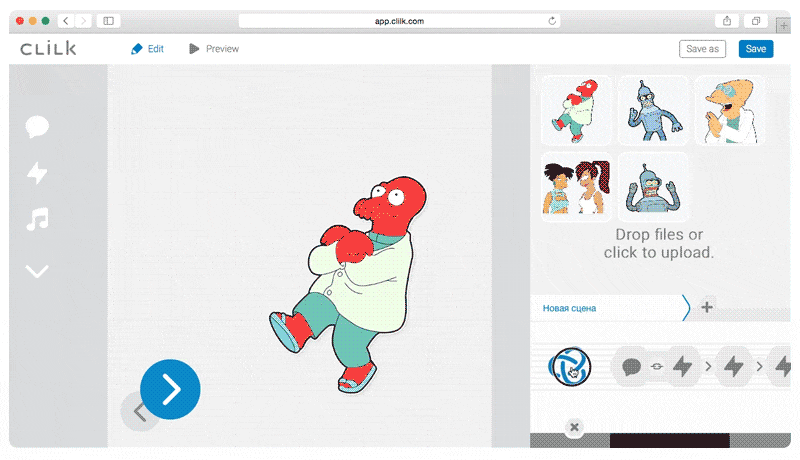Close the bottom panel with X button
This screenshot has width=800, height=460.
[x=574, y=427]
